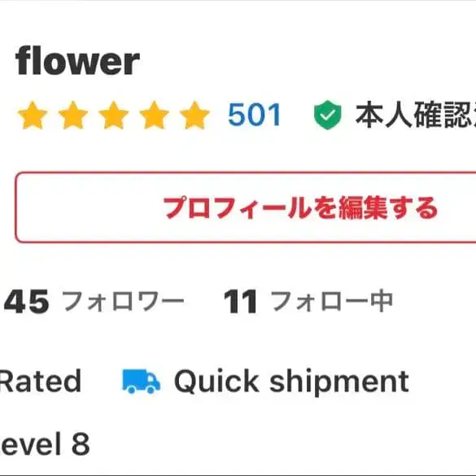Click the fifth yellow rating star
Screen dimensions: 476x476
tap(195, 116)
